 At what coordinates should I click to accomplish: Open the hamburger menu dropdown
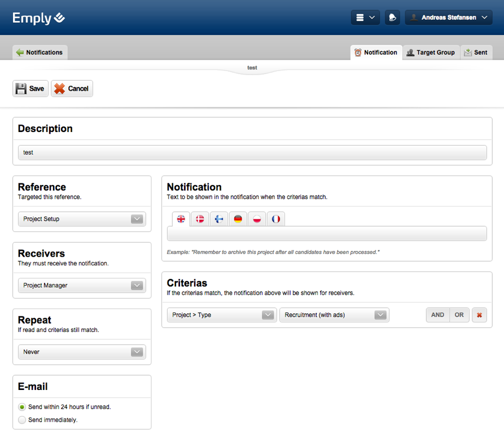[366, 17]
